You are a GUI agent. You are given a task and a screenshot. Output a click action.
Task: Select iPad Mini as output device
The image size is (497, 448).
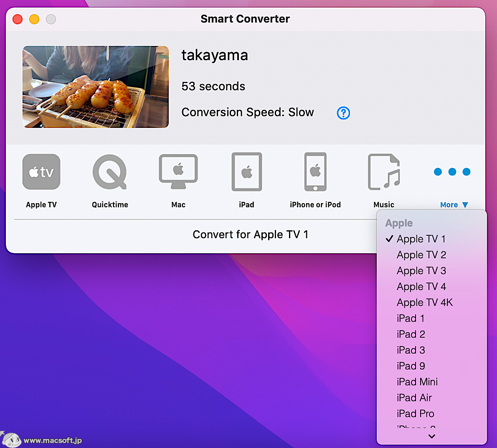(417, 382)
